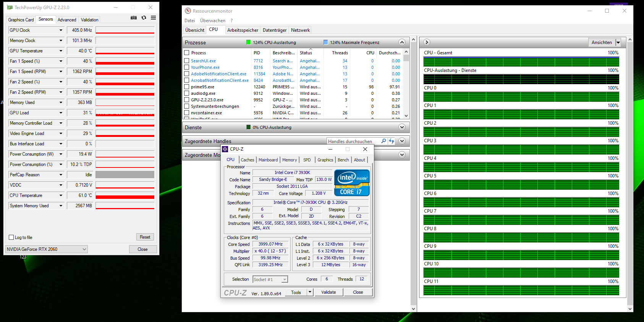The height and width of the screenshot is (322, 644).
Task: Click the Reset button in GPU-Z
Action: [x=145, y=237]
